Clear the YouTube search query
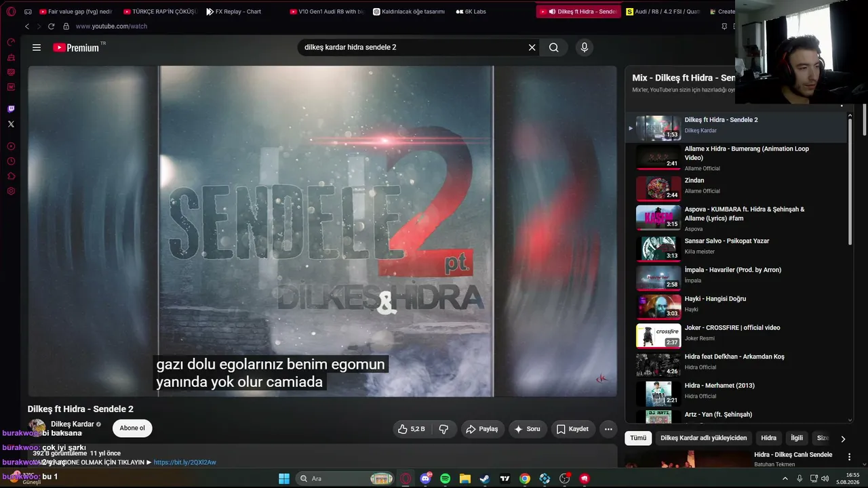Image resolution: width=868 pixels, height=488 pixels. click(532, 47)
